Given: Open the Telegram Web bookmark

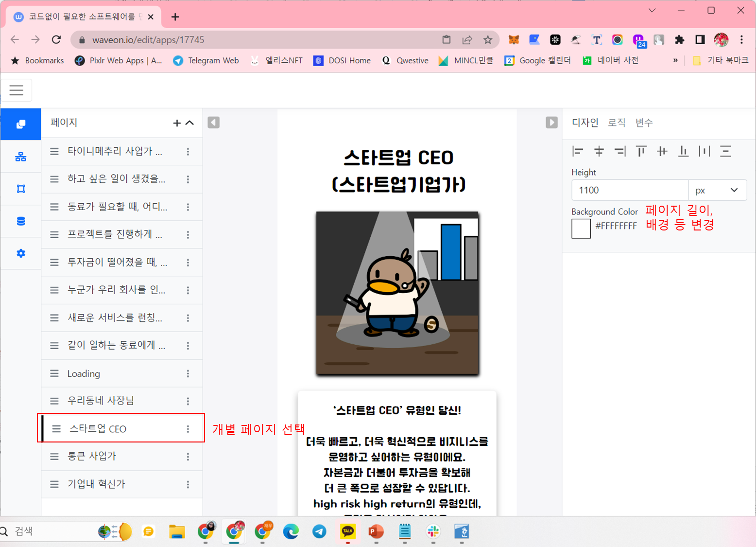Looking at the screenshot, I should coord(206,60).
